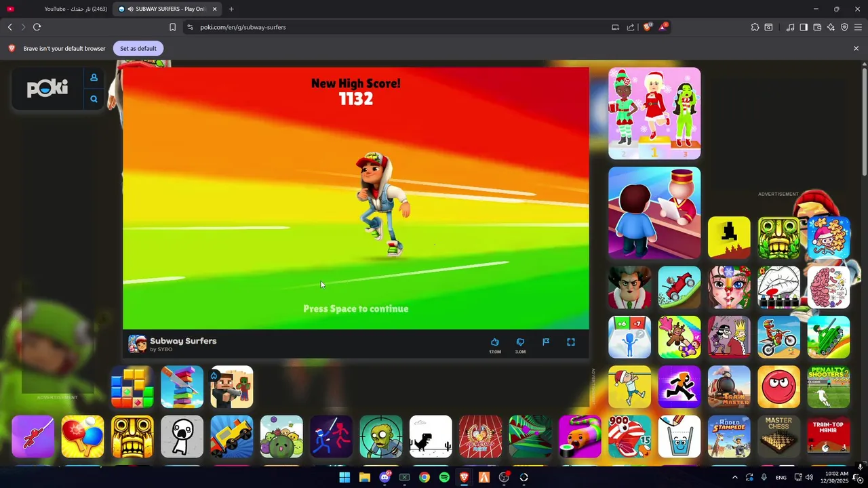Like Subway Surfers with thumbs-up icon
The height and width of the screenshot is (488, 868).
click(x=494, y=342)
